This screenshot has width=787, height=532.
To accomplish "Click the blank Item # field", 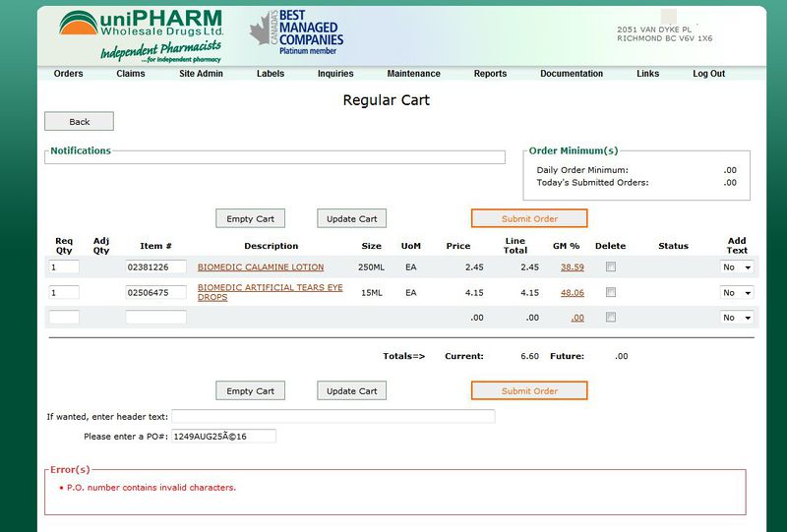I will point(155,318).
